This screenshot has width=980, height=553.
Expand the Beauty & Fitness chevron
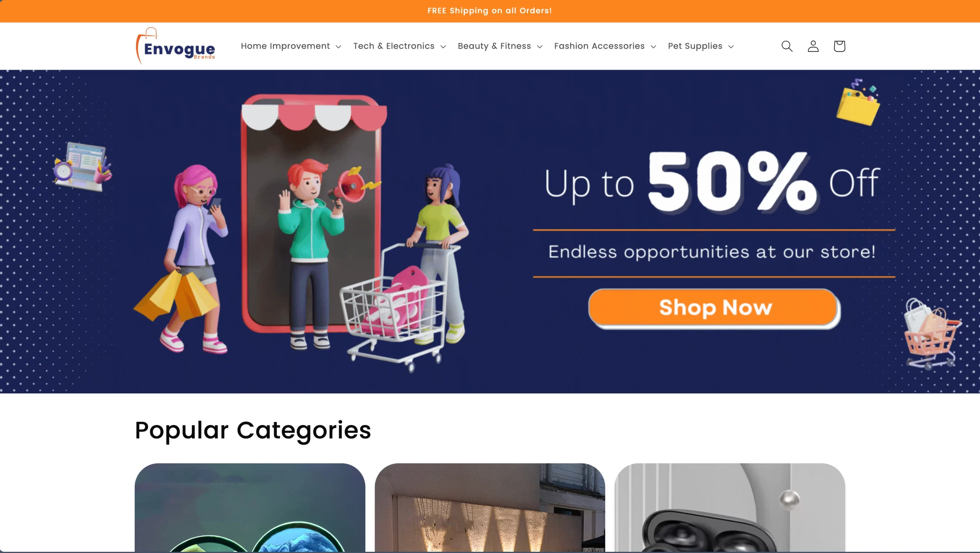tap(540, 47)
